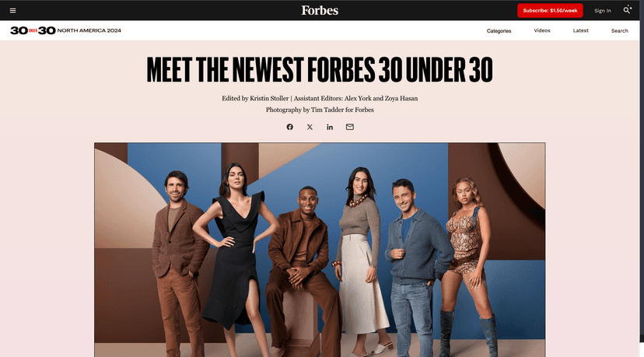The height and width of the screenshot is (357, 644).
Task: Open the Search nav item
Action: pyautogui.click(x=619, y=31)
